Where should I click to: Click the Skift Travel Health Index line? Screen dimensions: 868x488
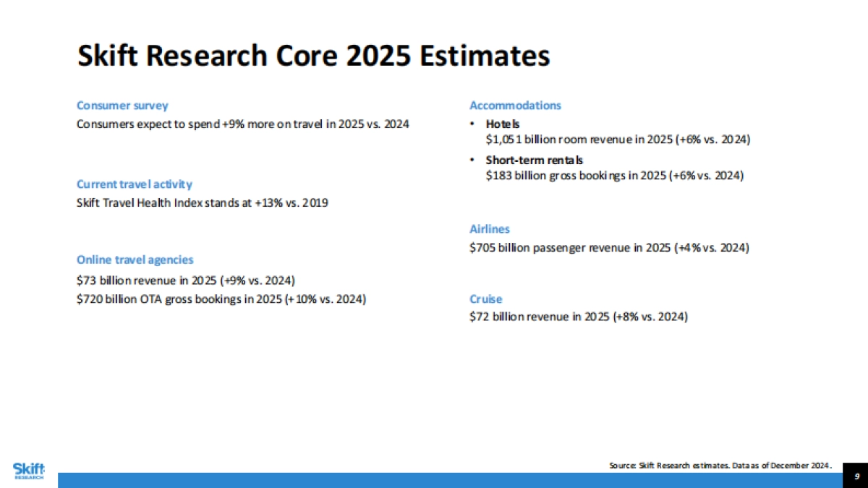coord(203,203)
